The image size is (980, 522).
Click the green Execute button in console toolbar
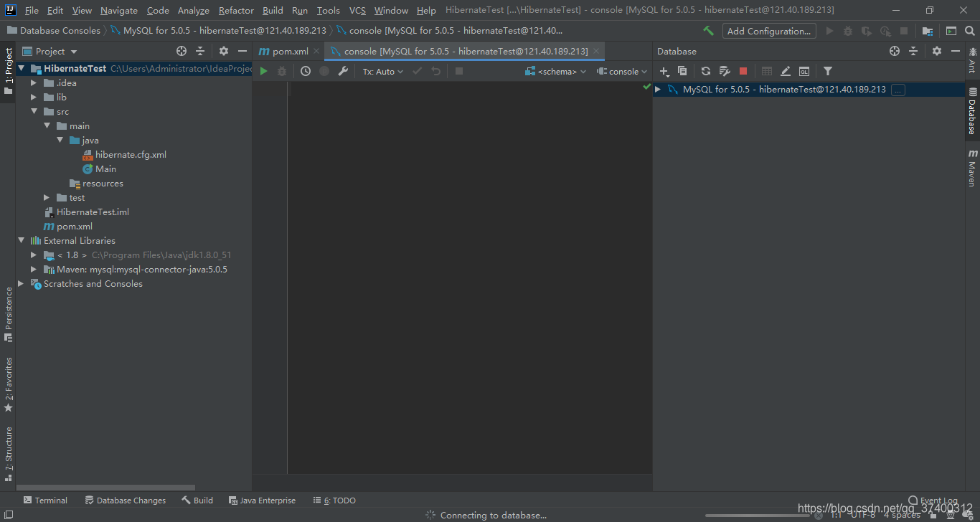tap(264, 71)
